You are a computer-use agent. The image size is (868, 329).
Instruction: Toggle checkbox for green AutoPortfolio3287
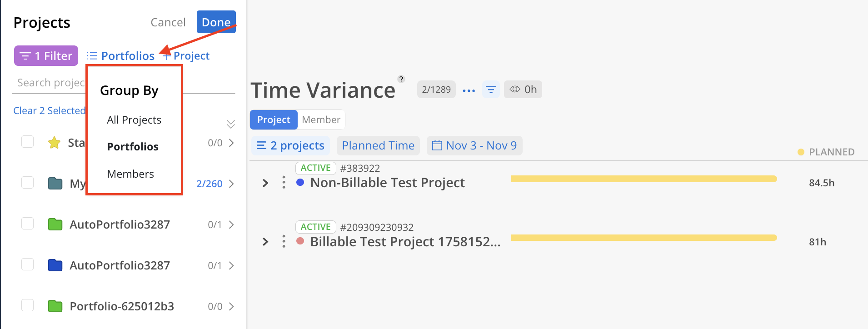[x=28, y=224]
